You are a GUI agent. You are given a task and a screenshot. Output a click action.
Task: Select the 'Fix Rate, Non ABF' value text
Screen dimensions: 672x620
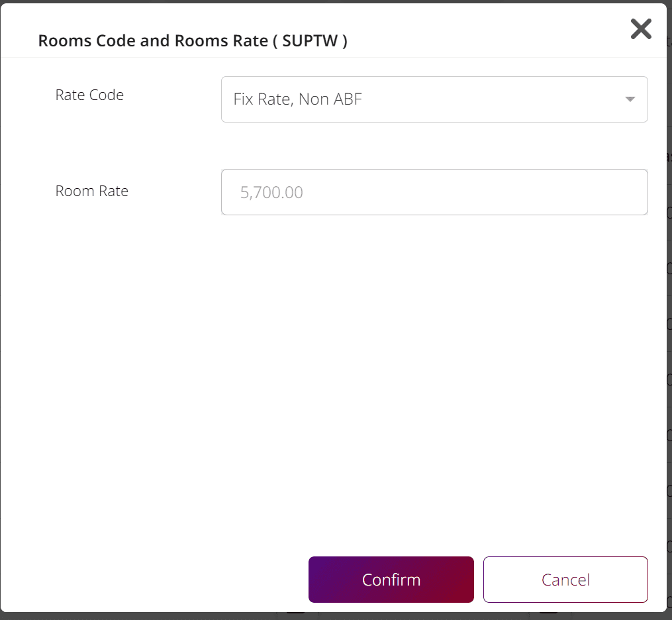[x=297, y=99]
